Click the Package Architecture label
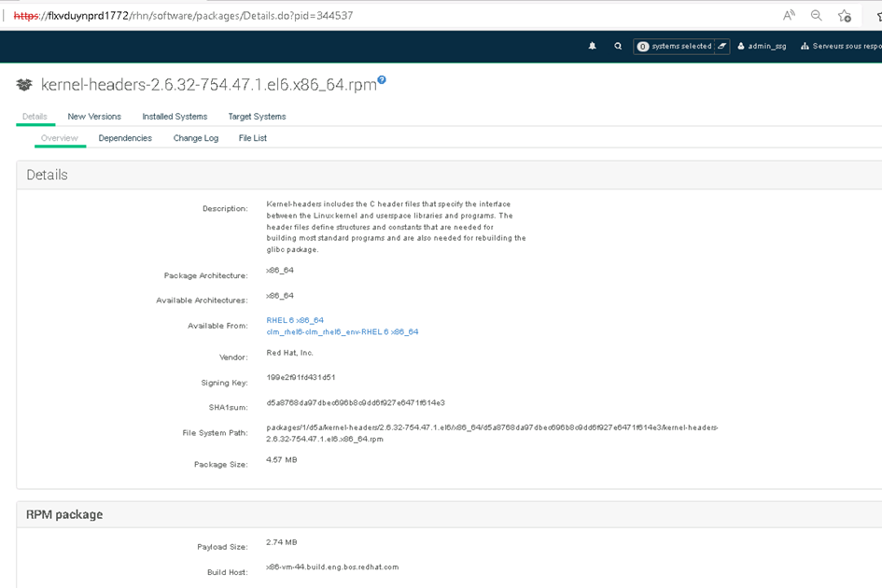 tap(205, 275)
